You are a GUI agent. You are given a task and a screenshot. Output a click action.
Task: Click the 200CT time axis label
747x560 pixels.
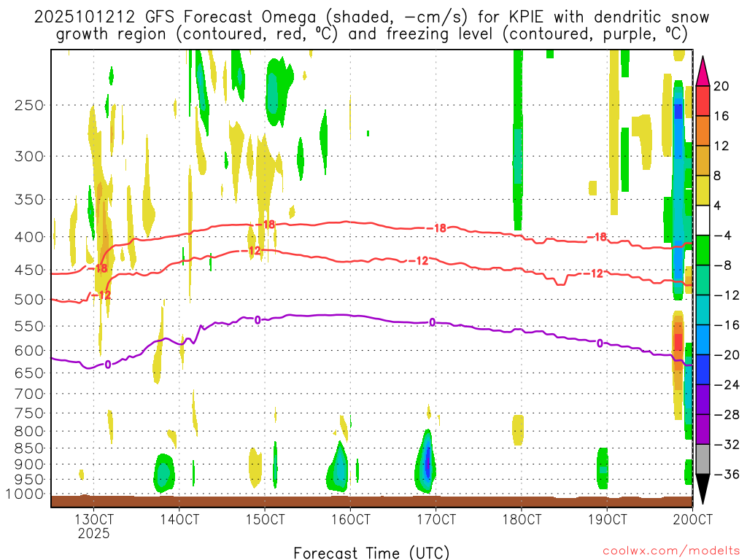pos(693,519)
